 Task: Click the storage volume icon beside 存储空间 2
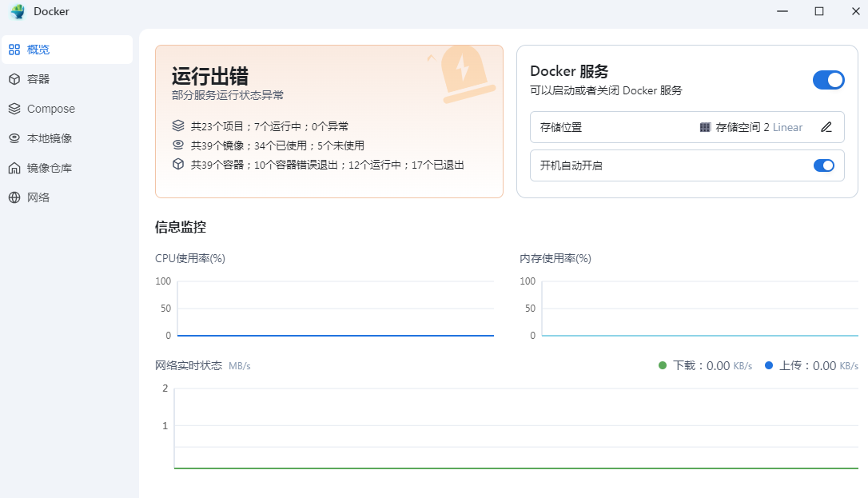point(705,127)
